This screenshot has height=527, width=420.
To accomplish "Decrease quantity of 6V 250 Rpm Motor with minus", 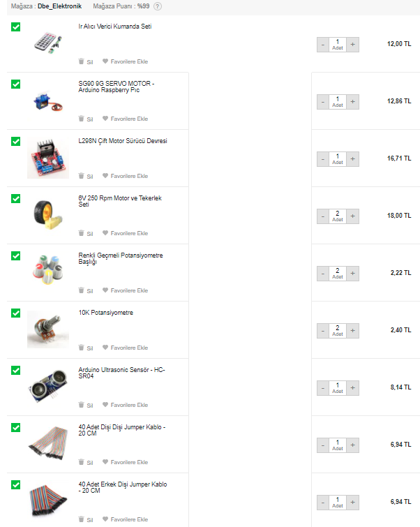I will pos(322,216).
